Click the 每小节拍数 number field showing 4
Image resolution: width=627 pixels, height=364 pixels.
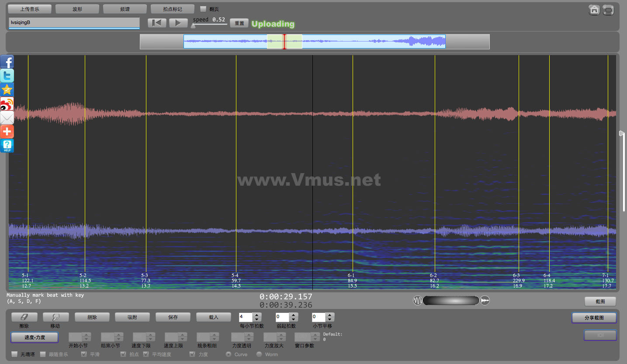[x=246, y=317]
